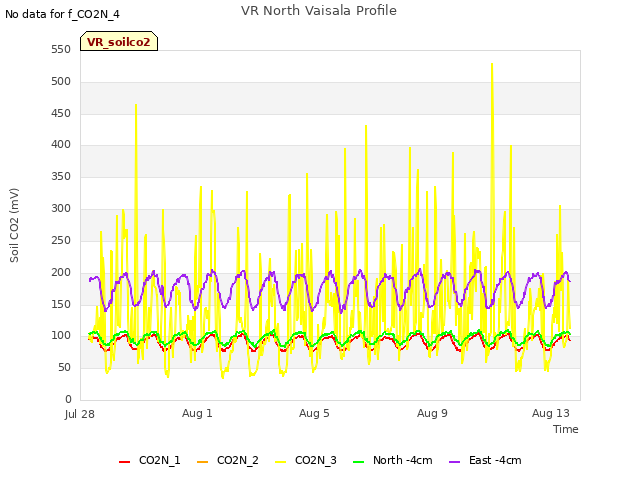Viewport: 640px width, 480px height.
Task: Click the Aug 5 x-axis tick label
Action: pos(314,413)
